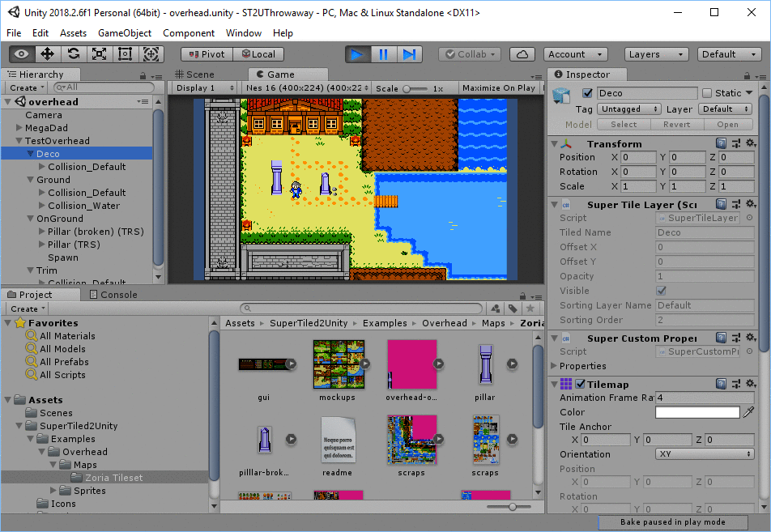Click the Tilemap Color white swatch
The width and height of the screenshot is (771, 532).
click(x=696, y=412)
